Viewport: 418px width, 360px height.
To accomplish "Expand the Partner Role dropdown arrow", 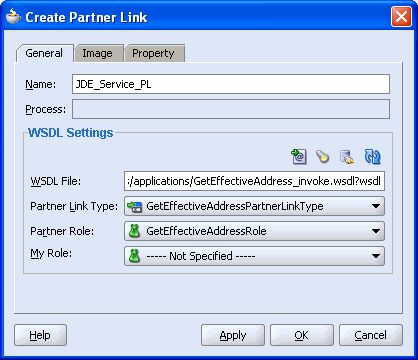I will coord(376,231).
